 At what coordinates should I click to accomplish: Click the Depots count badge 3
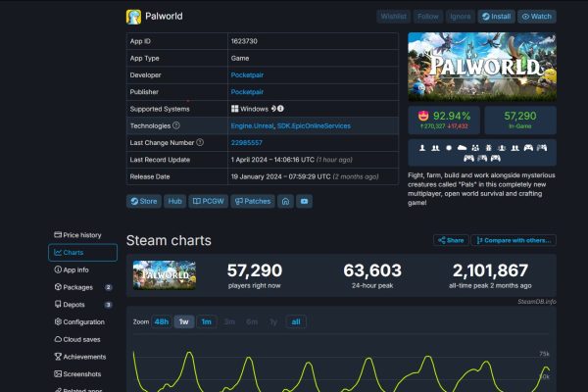point(108,305)
